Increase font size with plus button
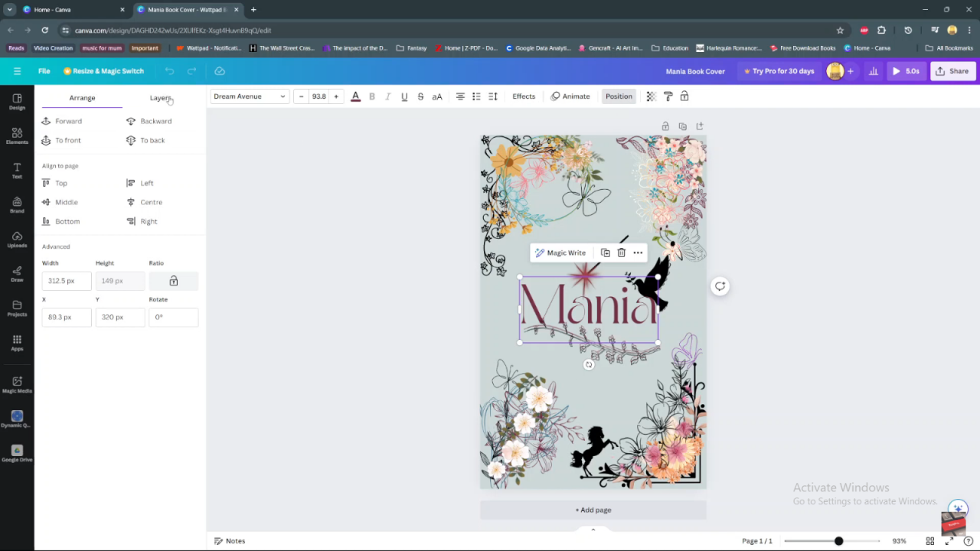Viewport: 980px width, 551px height. click(335, 96)
